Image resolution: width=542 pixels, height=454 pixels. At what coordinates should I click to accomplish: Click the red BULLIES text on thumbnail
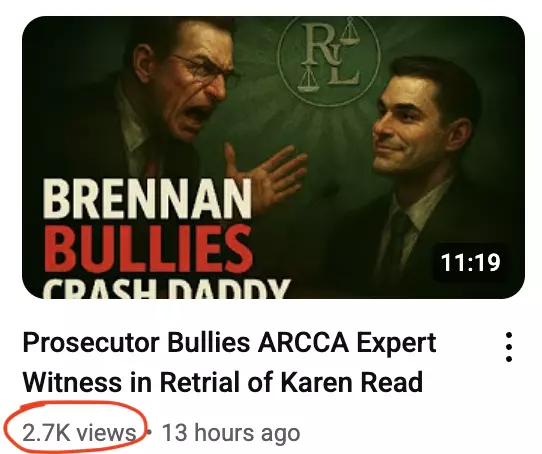click(148, 249)
